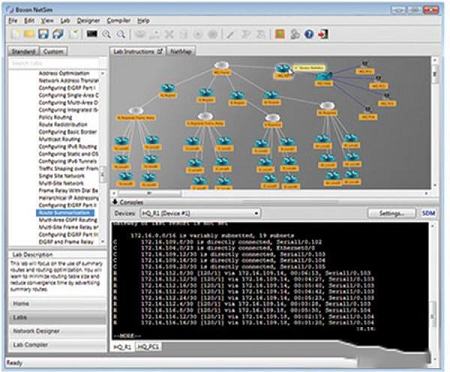
Task: Open the View menu
Action: point(47,21)
